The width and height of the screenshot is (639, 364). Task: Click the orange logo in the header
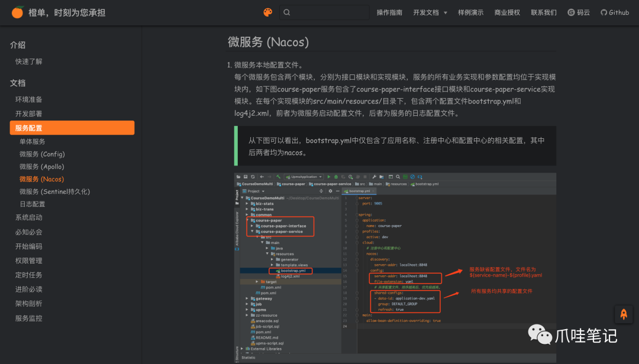[x=18, y=12]
